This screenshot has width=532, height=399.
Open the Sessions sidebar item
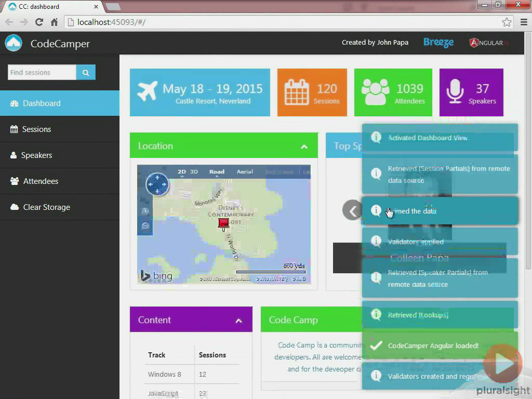coord(60,129)
